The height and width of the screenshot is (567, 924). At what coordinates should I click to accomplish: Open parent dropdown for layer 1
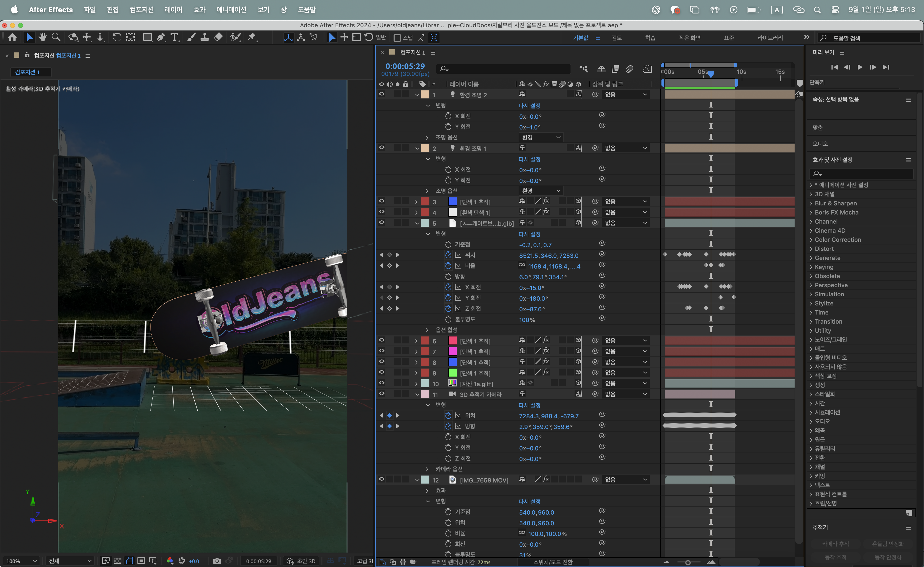point(626,95)
